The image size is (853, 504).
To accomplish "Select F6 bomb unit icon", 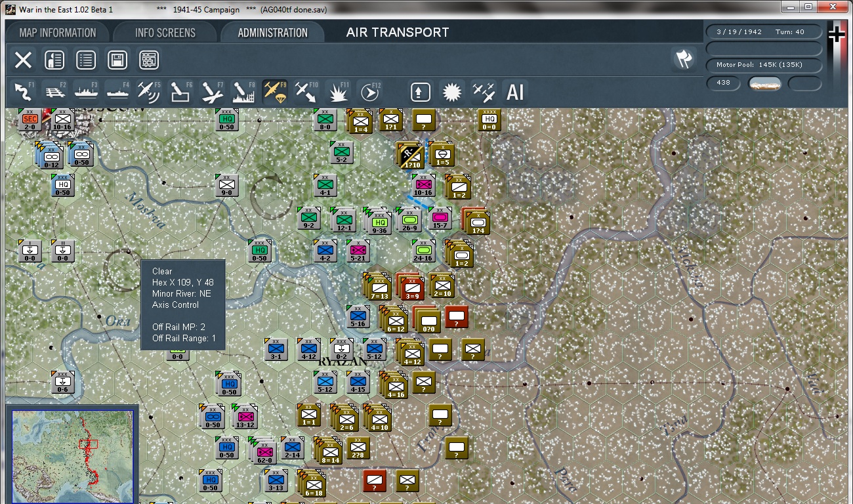I will pyautogui.click(x=180, y=92).
